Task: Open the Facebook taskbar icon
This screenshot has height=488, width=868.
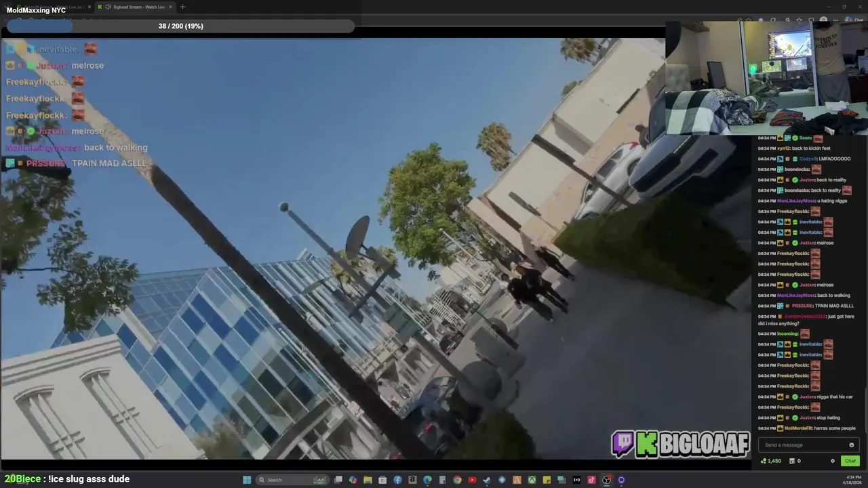Action: [x=397, y=480]
